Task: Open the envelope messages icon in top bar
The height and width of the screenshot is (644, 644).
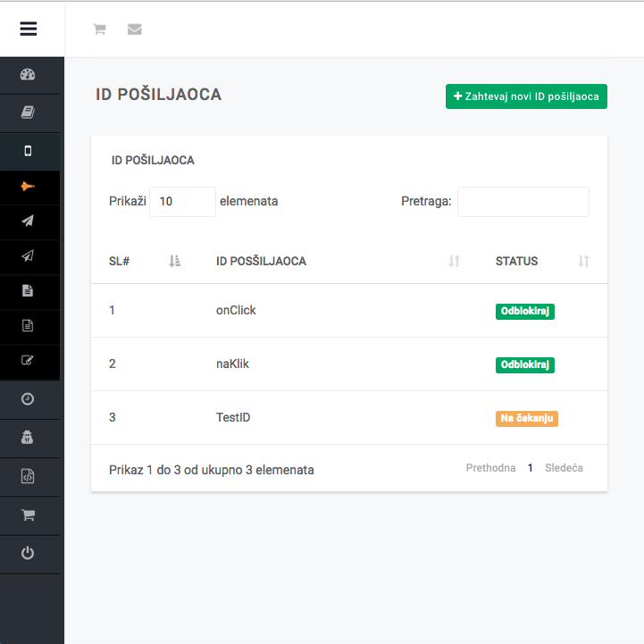Action: pos(135,29)
